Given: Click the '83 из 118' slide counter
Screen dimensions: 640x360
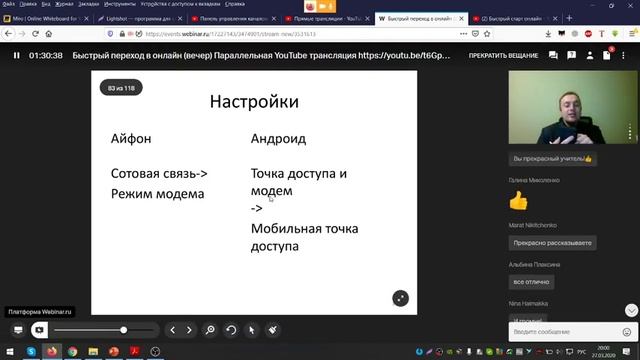Looking at the screenshot, I should pyautogui.click(x=121, y=88).
